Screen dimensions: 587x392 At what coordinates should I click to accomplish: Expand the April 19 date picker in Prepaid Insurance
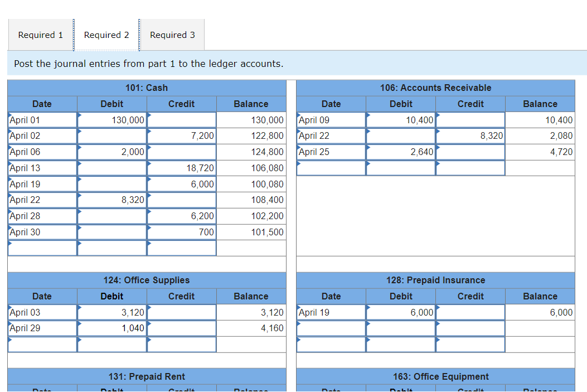(x=331, y=312)
